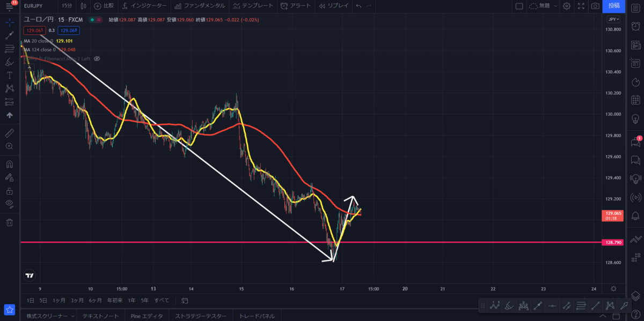The image size is (644, 321).
Task: Select the crosshair cursor tool
Action: [x=9, y=23]
